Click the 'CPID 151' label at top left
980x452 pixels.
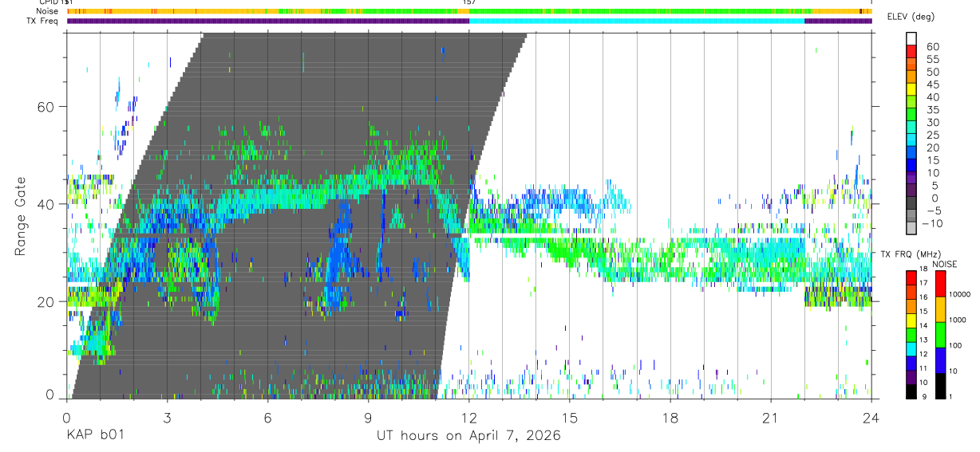56,2
